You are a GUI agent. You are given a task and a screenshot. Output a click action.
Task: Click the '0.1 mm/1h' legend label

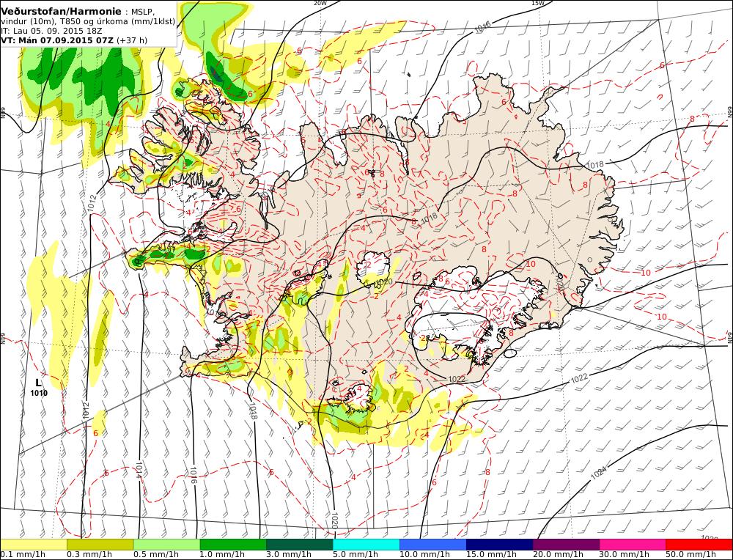click(23, 555)
